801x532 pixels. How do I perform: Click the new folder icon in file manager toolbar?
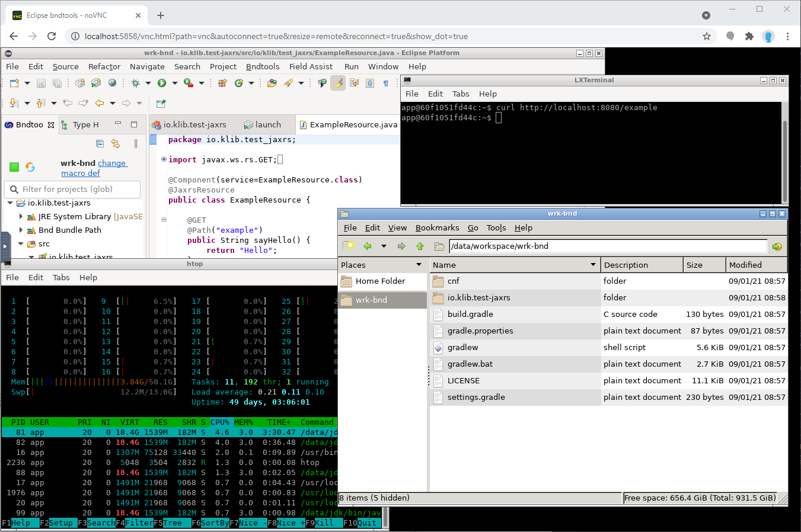pyautogui.click(x=349, y=246)
